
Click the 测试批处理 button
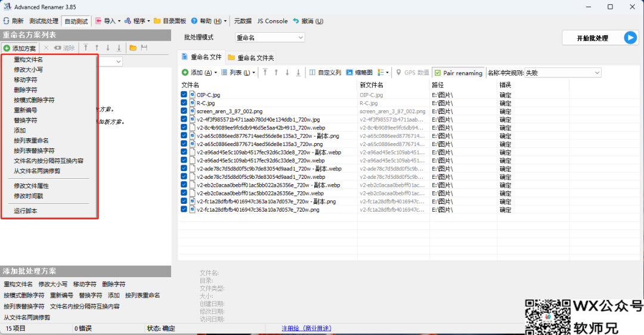(x=44, y=21)
